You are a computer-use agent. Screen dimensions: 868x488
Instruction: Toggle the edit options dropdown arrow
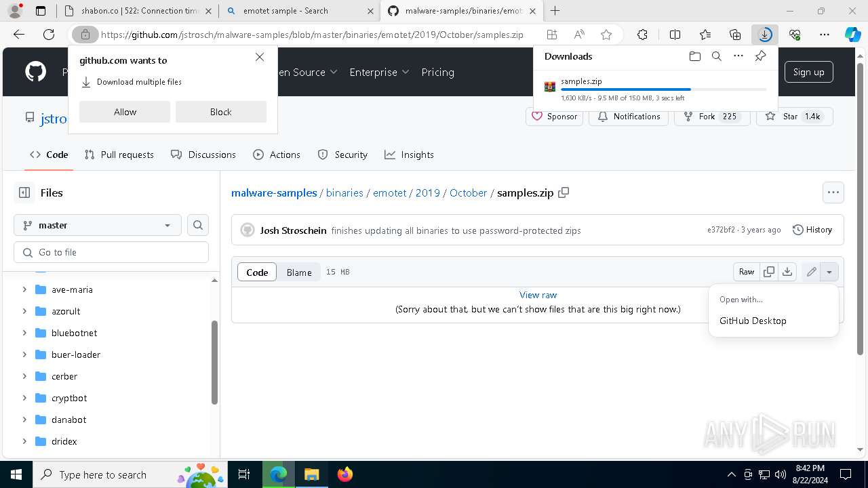point(829,272)
